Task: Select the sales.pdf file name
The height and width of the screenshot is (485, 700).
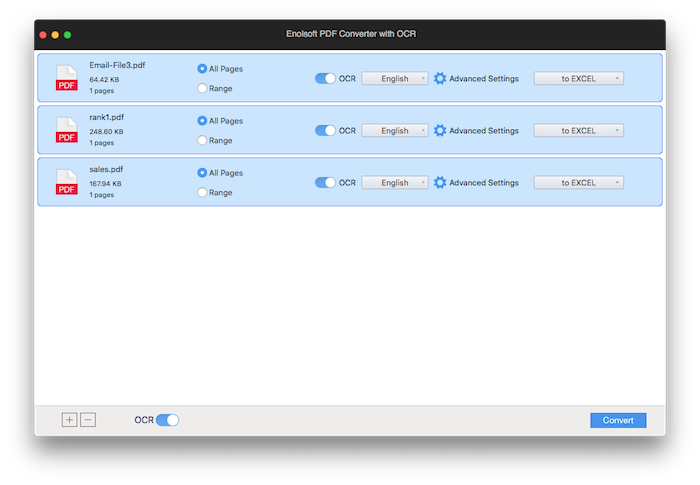Action: (106, 169)
